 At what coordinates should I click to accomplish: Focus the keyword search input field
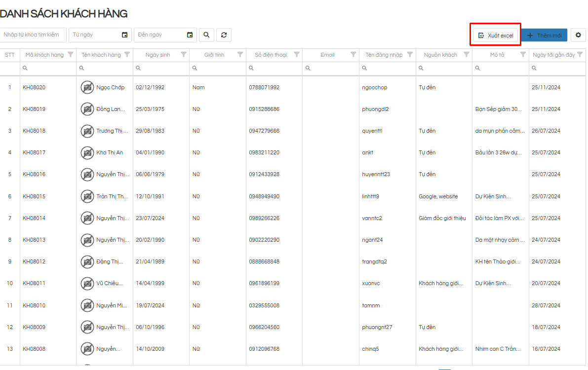tap(33, 35)
